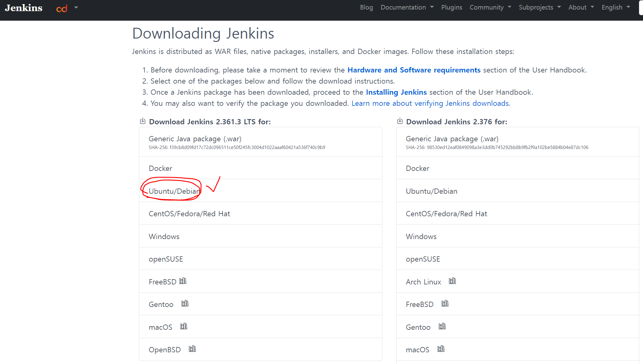The height and width of the screenshot is (364, 643).
Task: Click the macOS library icon in LTS list
Action: (x=184, y=326)
